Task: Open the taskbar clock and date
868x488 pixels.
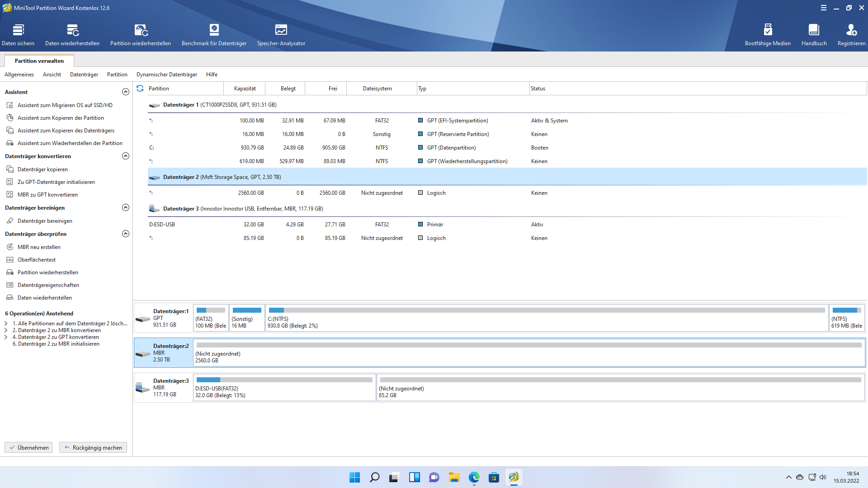Action: [x=846, y=477]
